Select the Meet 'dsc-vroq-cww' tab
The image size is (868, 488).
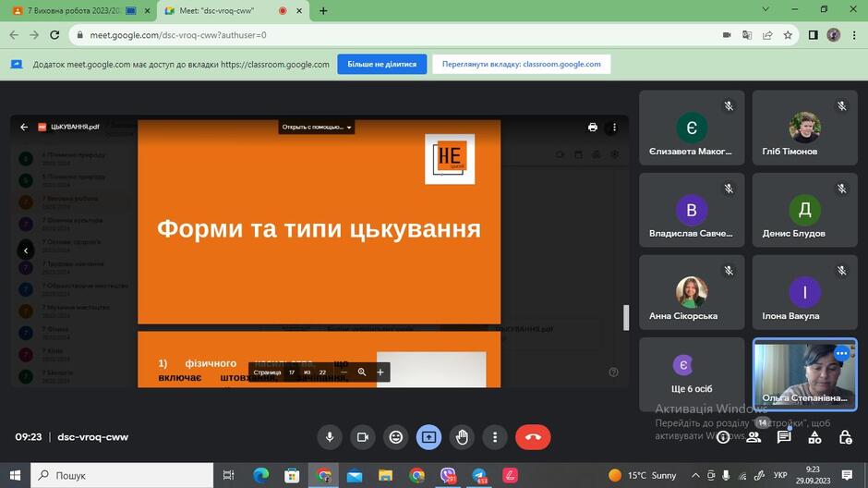click(233, 10)
